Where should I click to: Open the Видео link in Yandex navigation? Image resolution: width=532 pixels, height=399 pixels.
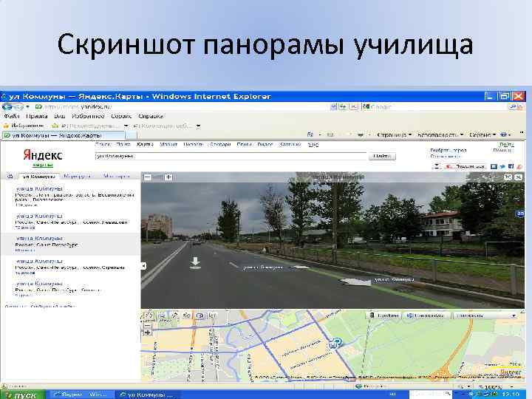click(x=265, y=145)
